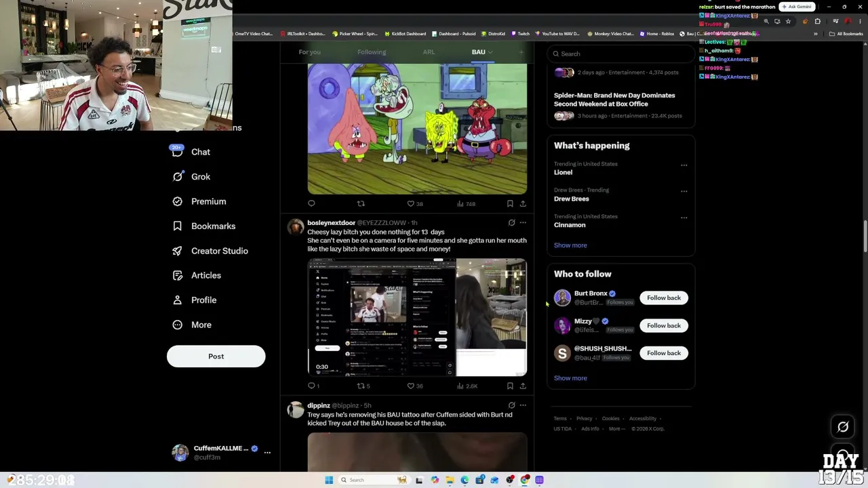
Task: Play bosleynextdoor's 0:30 video
Action: 417,317
